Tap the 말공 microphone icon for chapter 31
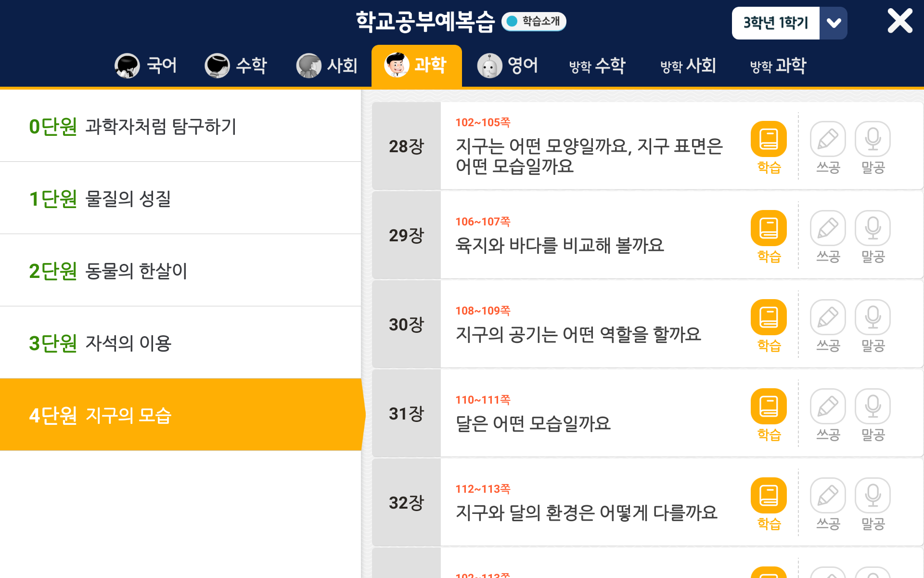This screenshot has height=578, width=924. pos(873,407)
